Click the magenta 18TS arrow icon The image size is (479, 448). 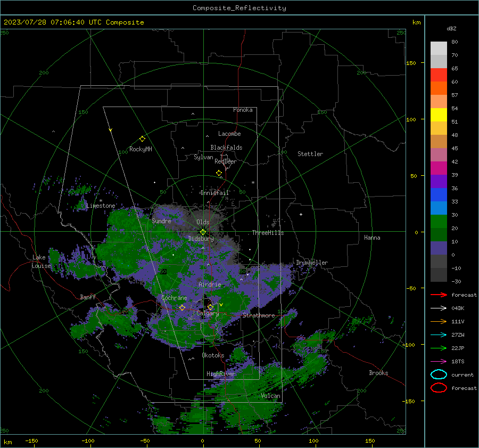(x=439, y=362)
